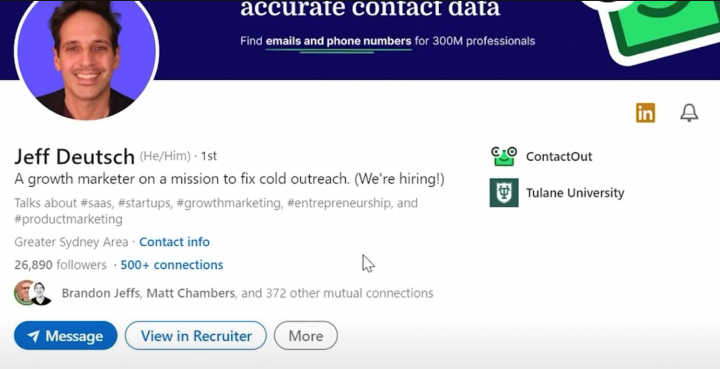This screenshot has height=369, width=720.
Task: Click the Jeff Deutsch name heading
Action: point(74,157)
